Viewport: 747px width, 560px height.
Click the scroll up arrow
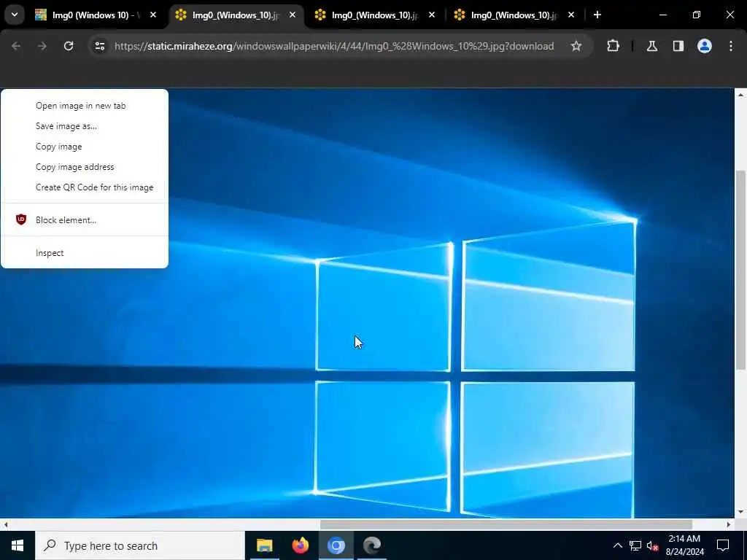[740, 96]
